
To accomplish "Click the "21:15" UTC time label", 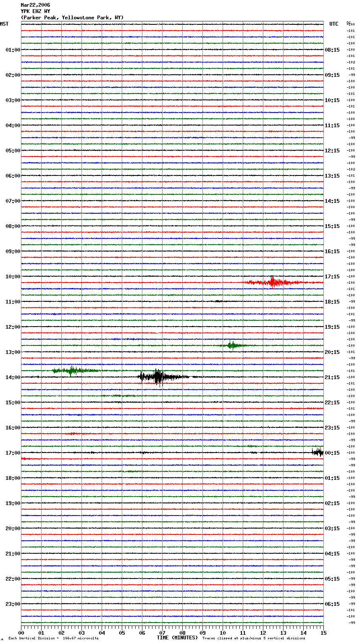I will point(332,377).
